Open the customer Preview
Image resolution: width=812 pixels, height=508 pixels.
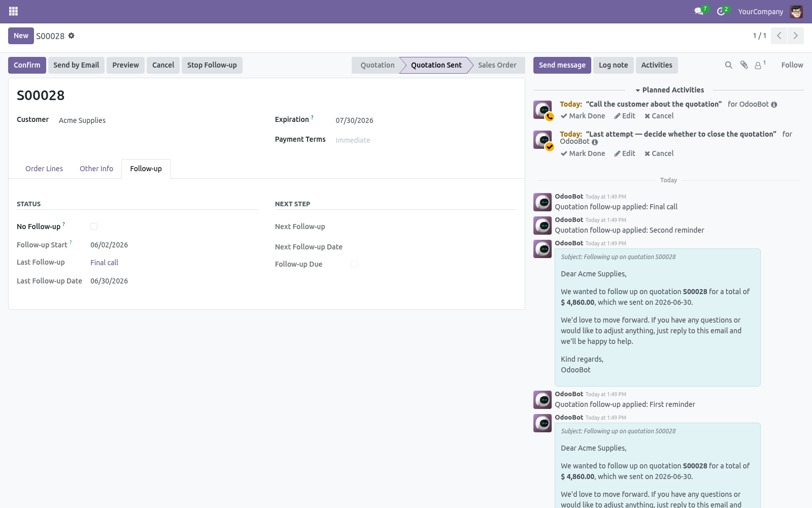pyautogui.click(x=125, y=65)
